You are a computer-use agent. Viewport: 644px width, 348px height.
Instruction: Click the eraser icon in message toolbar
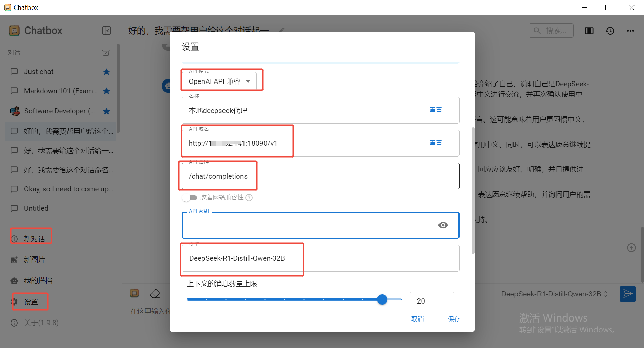[x=155, y=293]
